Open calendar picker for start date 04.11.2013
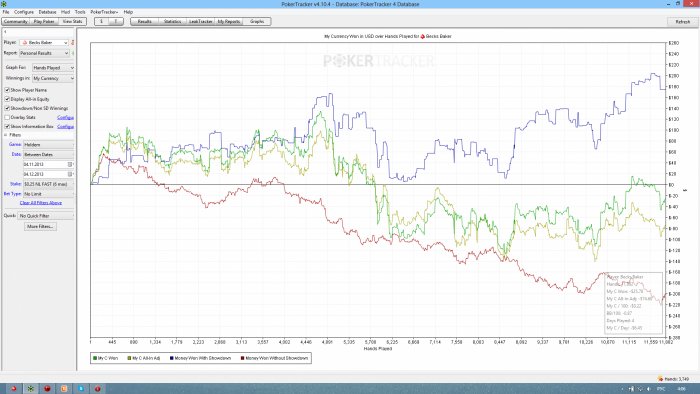This screenshot has width=700, height=394. coord(70,164)
